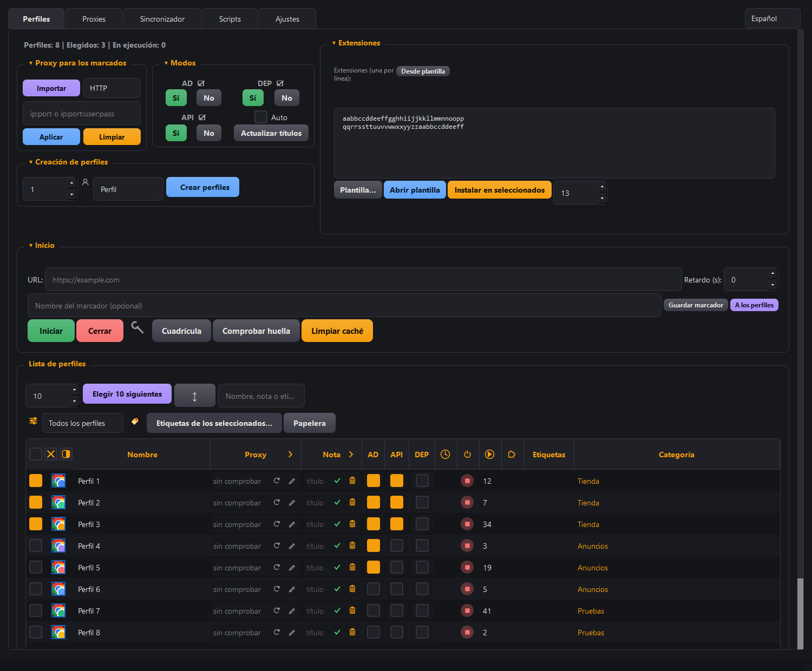The image size is (812, 671).
Task: Click the power column header icon
Action: [468, 455]
